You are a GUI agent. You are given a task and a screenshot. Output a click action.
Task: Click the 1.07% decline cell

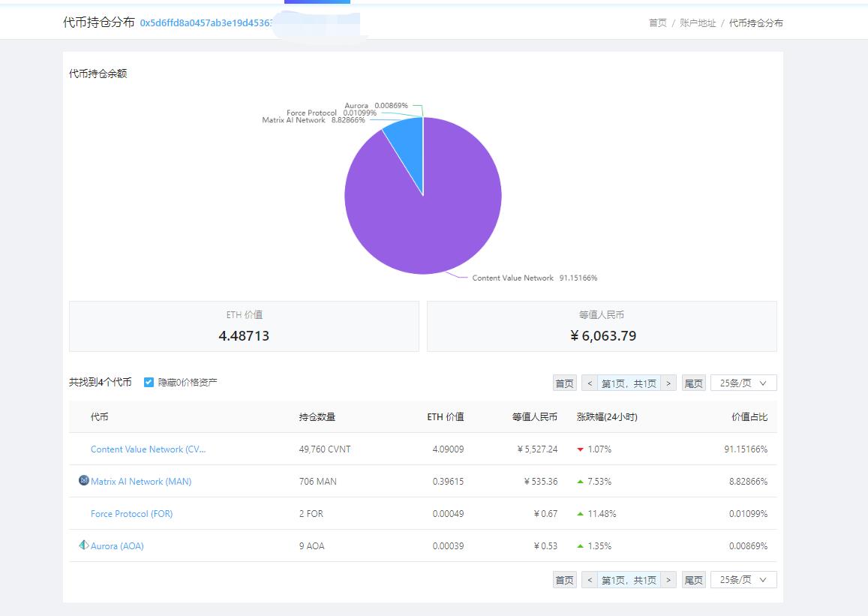click(594, 449)
